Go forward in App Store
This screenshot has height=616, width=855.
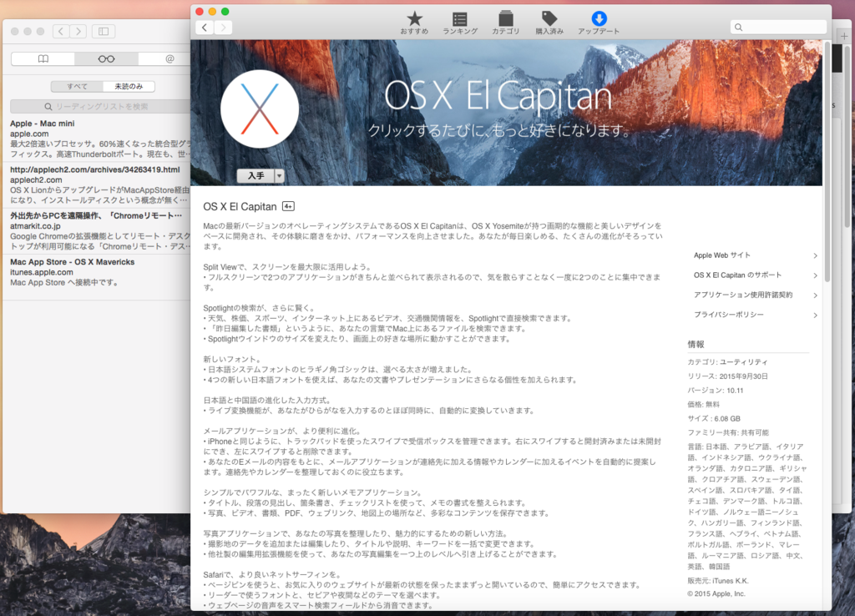pyautogui.click(x=223, y=28)
